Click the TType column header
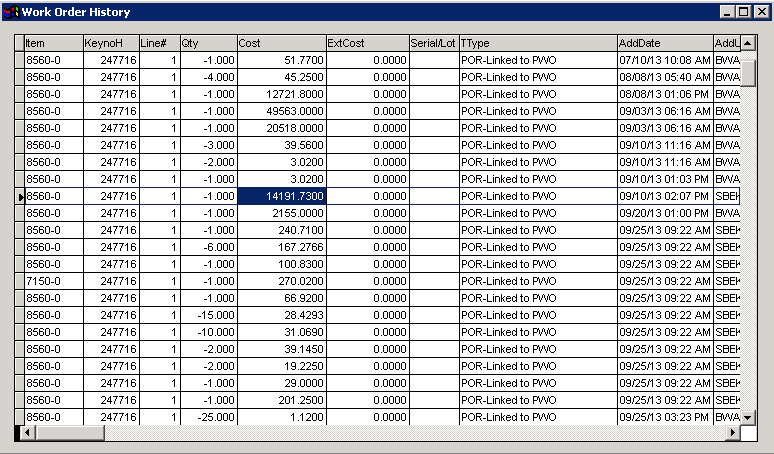Viewport: 774px width, 454px height. [537, 44]
